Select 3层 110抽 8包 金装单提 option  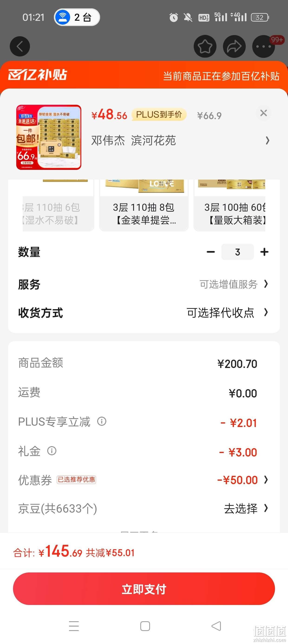144,205
